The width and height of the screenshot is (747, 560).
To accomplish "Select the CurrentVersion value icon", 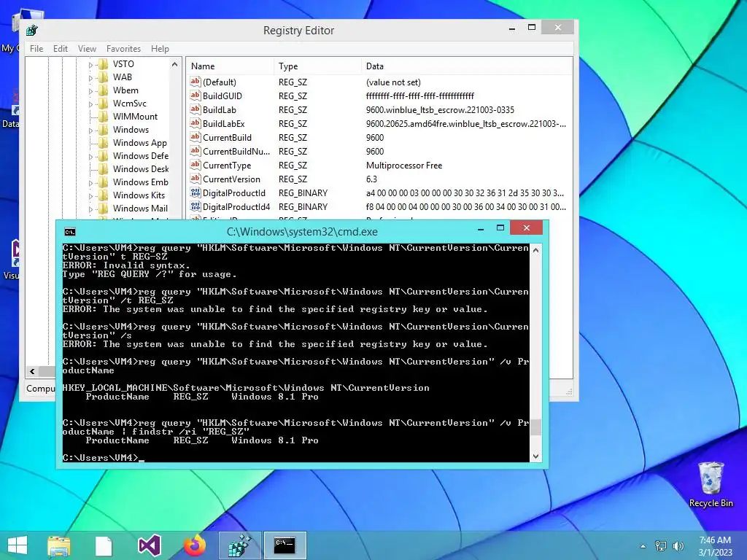I will (x=196, y=179).
